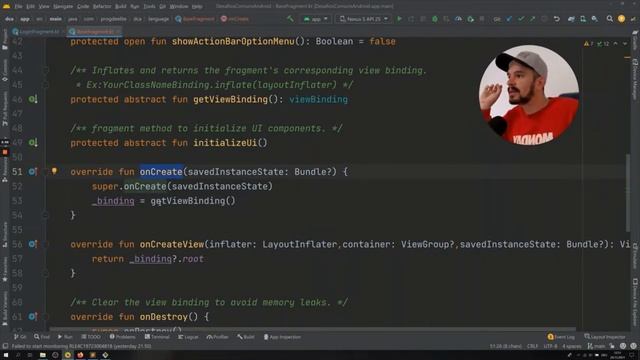This screenshot has height=360, width=640.
Task: Click the override gutter icon on line 56
Action: (33, 244)
